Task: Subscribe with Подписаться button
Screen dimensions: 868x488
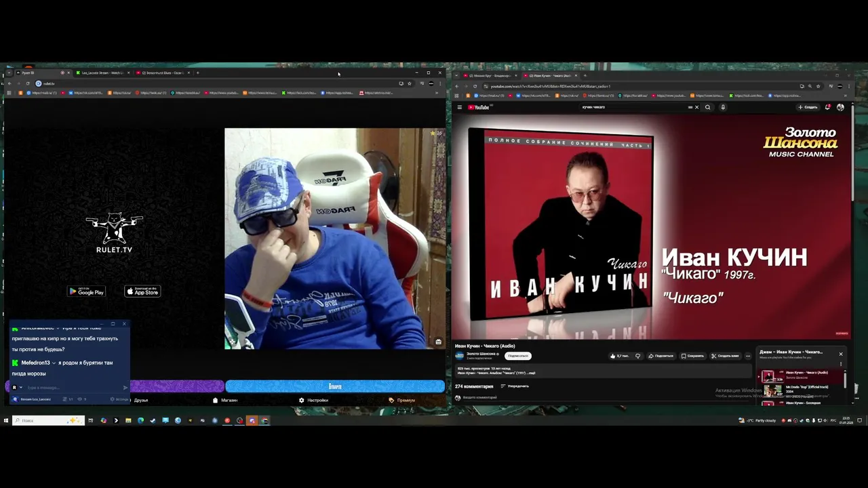Action: point(517,356)
